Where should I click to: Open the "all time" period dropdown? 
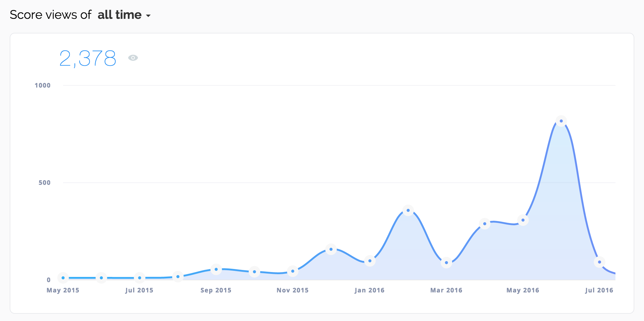(124, 15)
